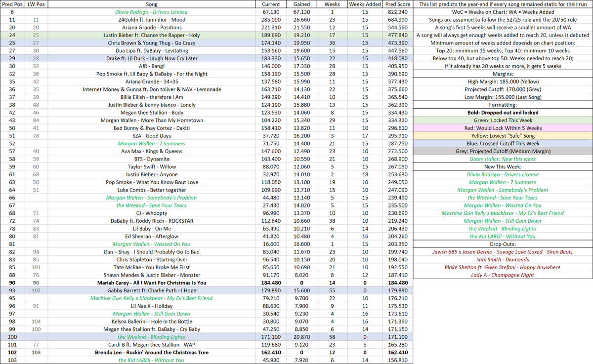593x364 pixels.
Task: Click "DaBaby ft. Roddy Ricch - ROCKSTAR"
Action: [152, 221]
